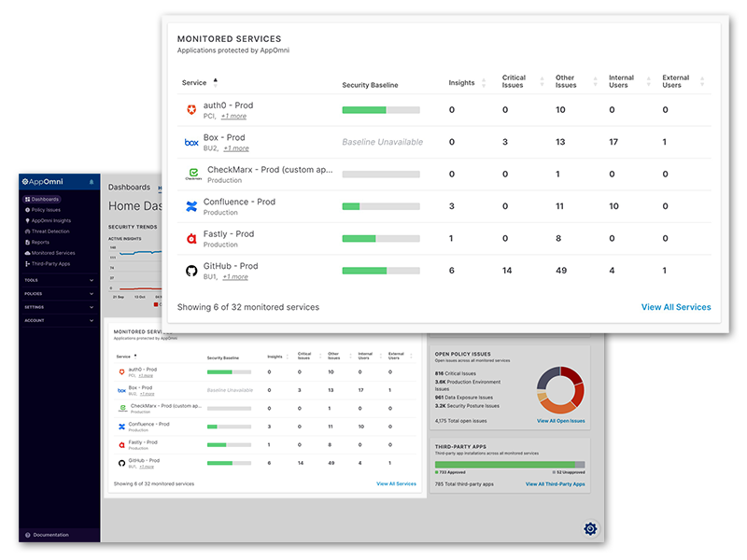Click View All Services link in large panel

675,307
